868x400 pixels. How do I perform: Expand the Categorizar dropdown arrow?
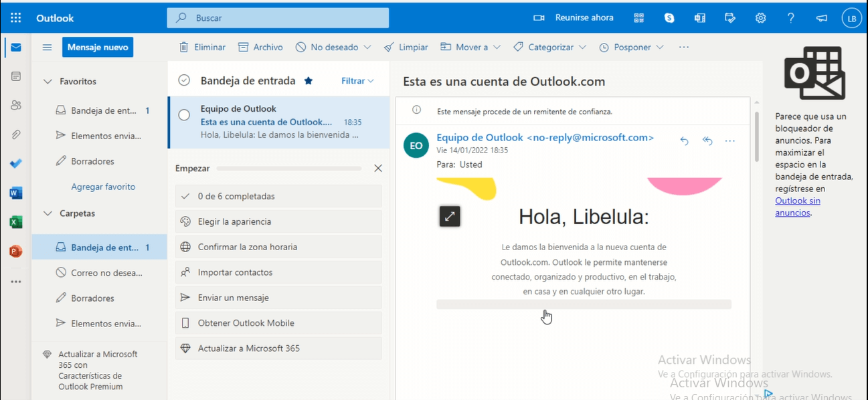(x=582, y=47)
